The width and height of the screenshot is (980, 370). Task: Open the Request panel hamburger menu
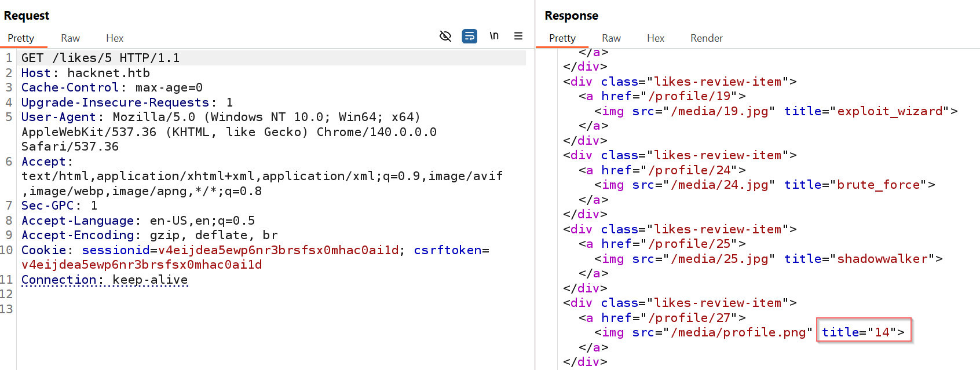coord(518,36)
